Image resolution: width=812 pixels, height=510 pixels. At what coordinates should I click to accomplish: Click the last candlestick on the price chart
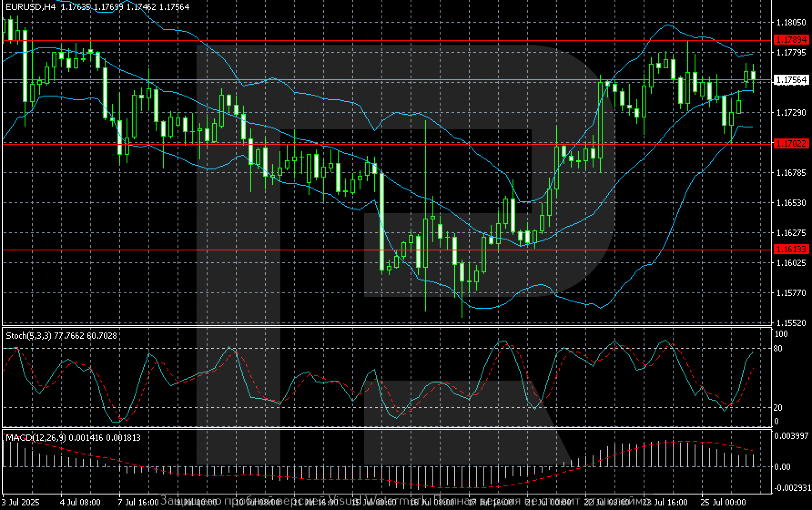[x=753, y=76]
